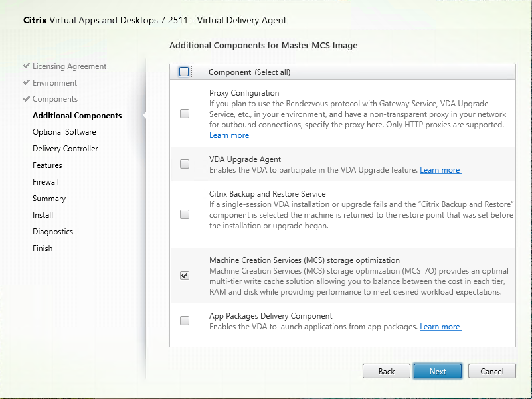This screenshot has height=399, width=532.
Task: Enable the Proxy Configuration checkbox
Action: point(185,114)
